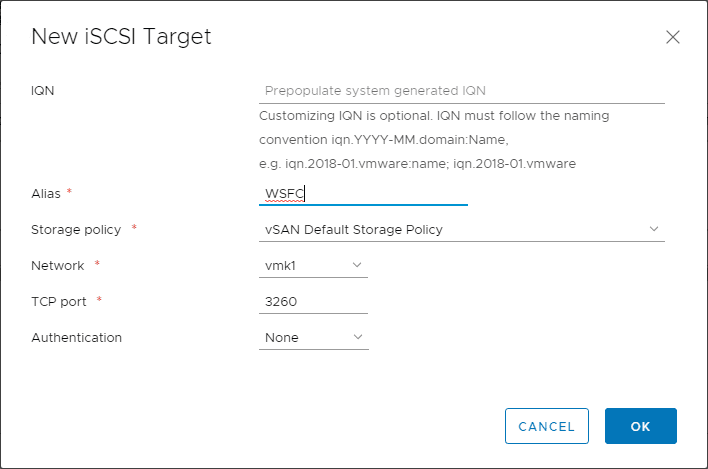Click the New iSCSI Target dialog title
Image resolution: width=708 pixels, height=469 pixels.
121,37
